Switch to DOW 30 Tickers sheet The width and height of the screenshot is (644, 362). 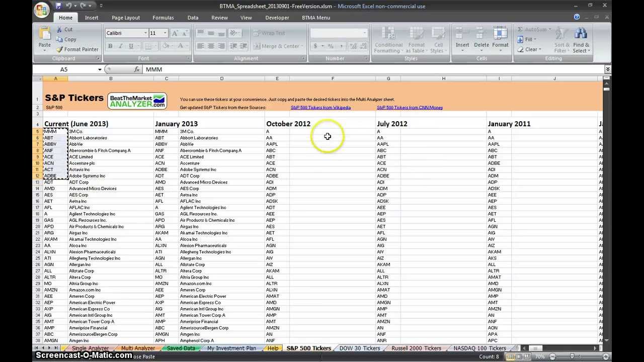pos(359,348)
